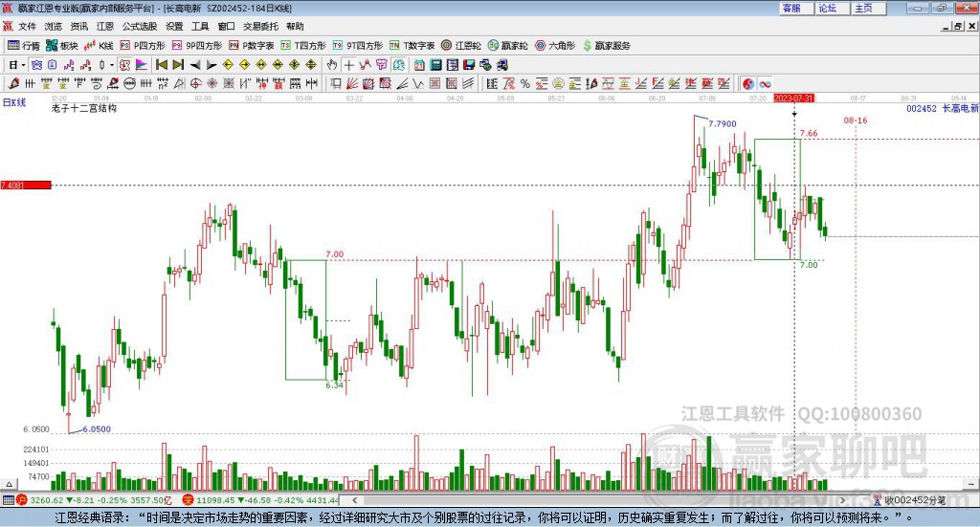The width and height of the screenshot is (980, 527).
Task: Select the n² square-number tool
Action: pos(163,83)
